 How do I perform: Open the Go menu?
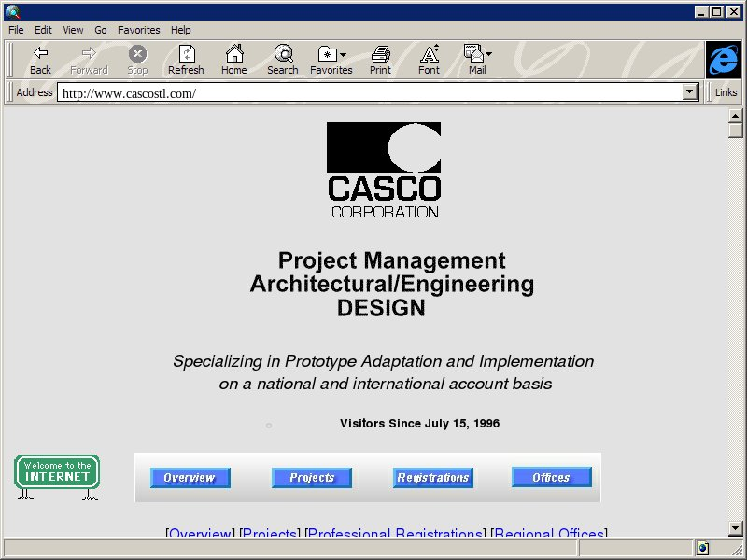click(100, 30)
